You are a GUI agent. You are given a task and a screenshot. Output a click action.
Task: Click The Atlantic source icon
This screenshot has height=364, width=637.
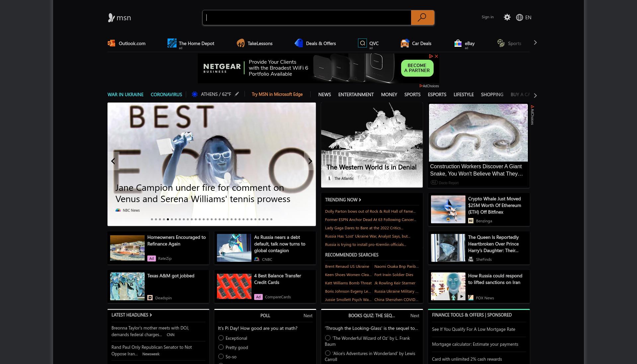(329, 178)
